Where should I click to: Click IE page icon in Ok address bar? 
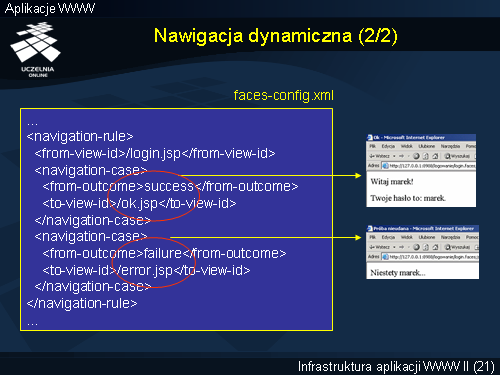pos(385,166)
